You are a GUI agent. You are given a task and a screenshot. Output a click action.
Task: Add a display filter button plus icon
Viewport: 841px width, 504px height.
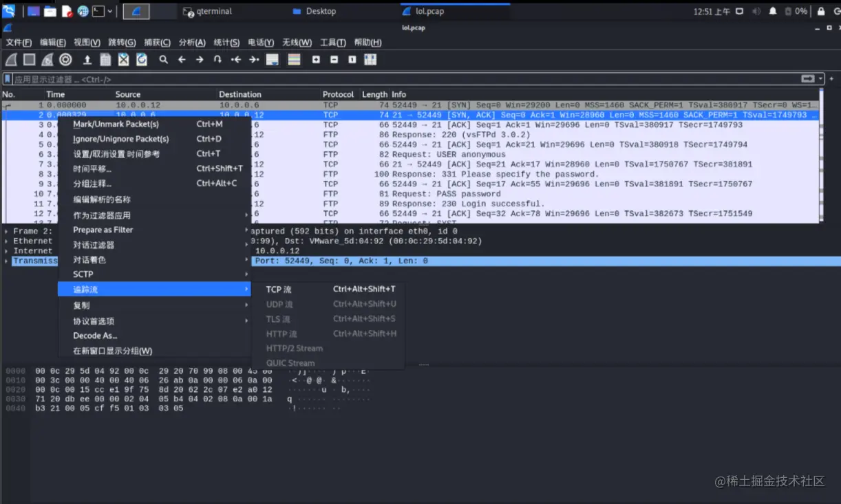(832, 79)
